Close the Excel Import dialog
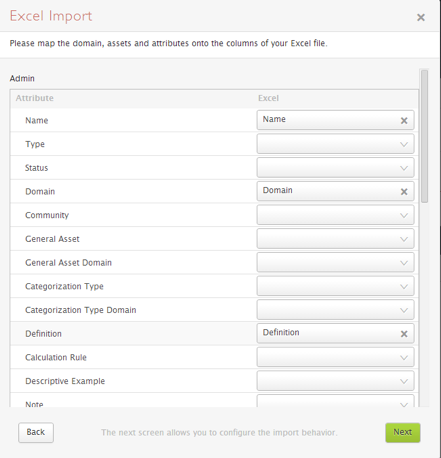This screenshot has width=441, height=458. coord(421,17)
